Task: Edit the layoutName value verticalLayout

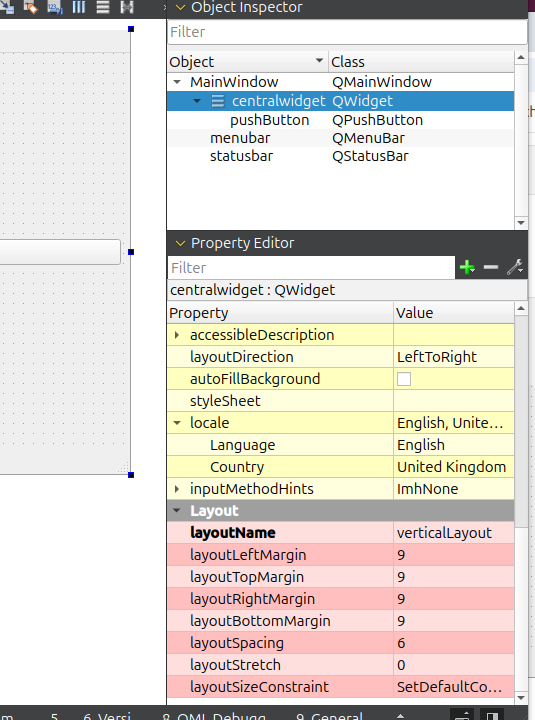Action: pyautogui.click(x=454, y=533)
